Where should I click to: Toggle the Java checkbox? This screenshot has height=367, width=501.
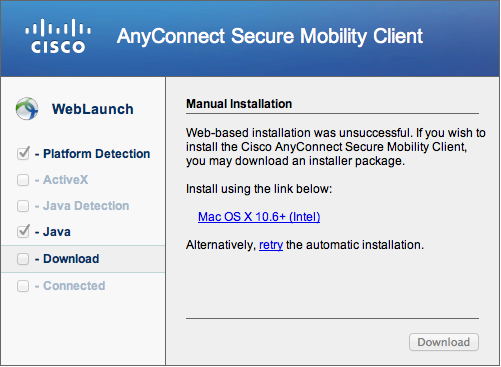coord(23,231)
